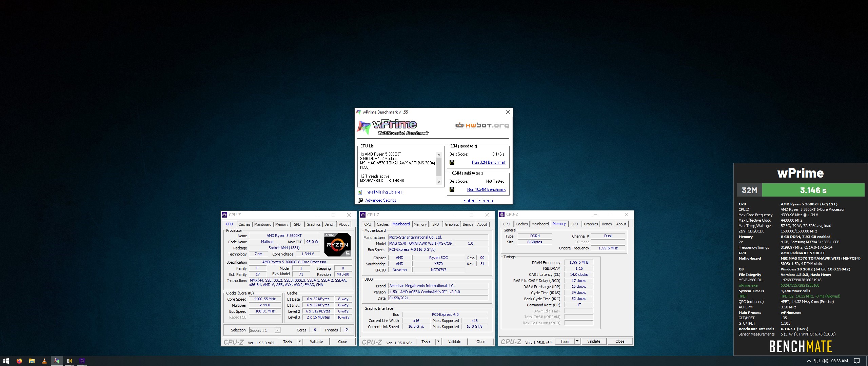Open Memory tab in CPU-Z CPU window
The height and width of the screenshot is (366, 868).
[x=282, y=224]
